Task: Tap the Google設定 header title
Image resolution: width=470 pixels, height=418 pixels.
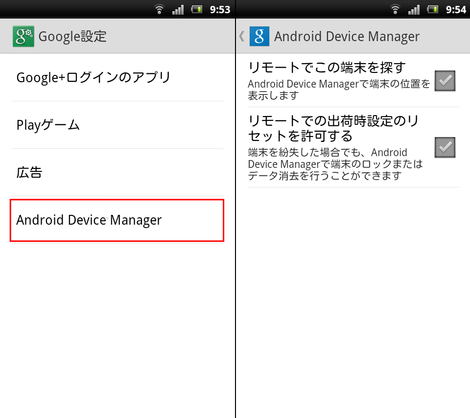Action: [x=72, y=36]
